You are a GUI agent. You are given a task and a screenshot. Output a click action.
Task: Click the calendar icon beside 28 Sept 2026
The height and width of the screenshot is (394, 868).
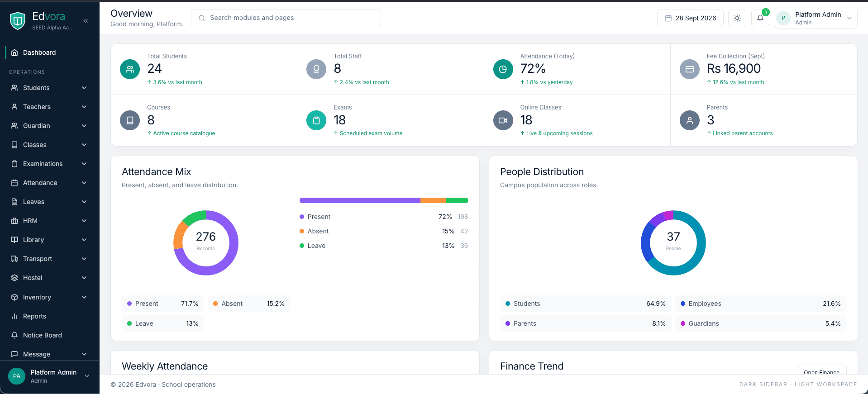click(668, 18)
